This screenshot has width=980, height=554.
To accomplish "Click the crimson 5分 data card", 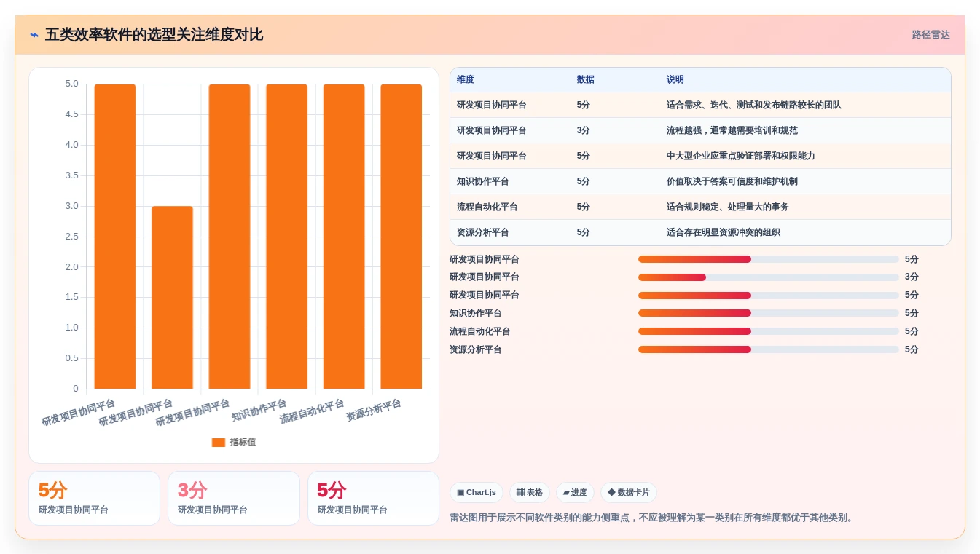I will 373,498.
